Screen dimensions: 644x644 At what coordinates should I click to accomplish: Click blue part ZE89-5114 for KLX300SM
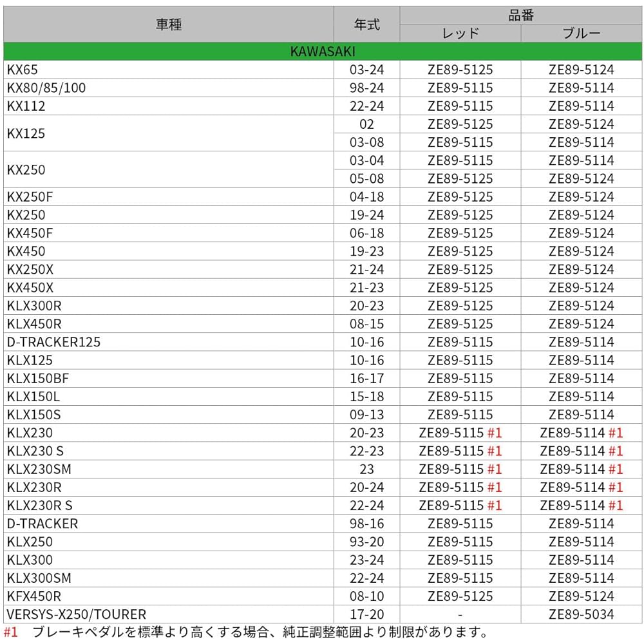(x=581, y=578)
